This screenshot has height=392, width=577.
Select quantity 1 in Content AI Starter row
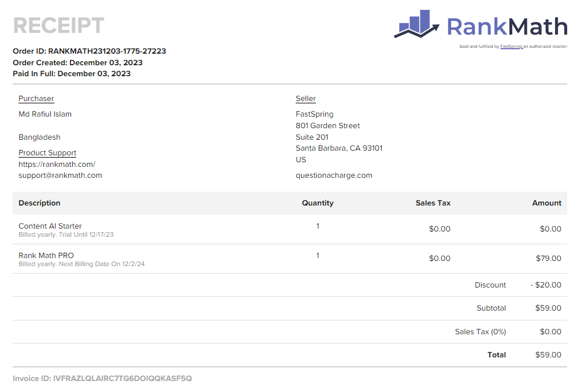[x=318, y=226]
